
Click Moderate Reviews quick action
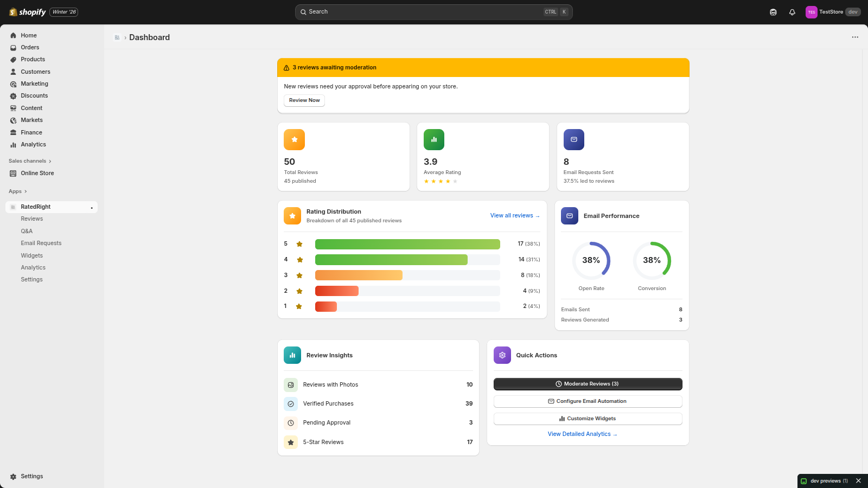pyautogui.click(x=588, y=383)
